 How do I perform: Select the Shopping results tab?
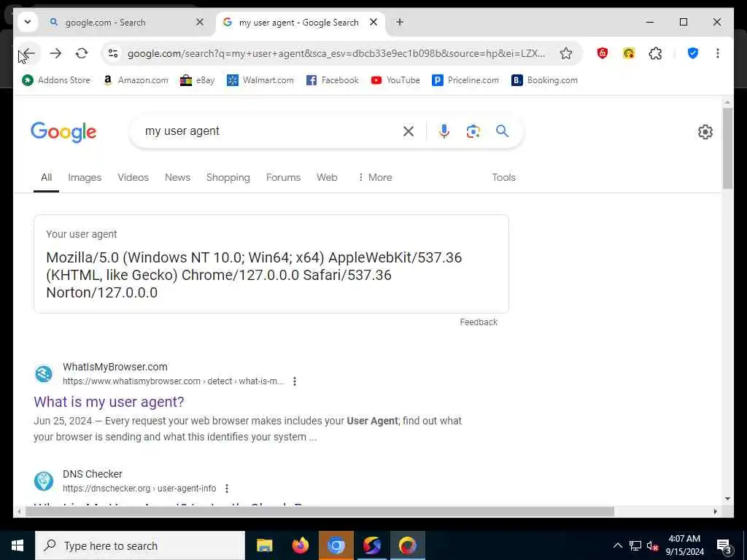pyautogui.click(x=228, y=177)
